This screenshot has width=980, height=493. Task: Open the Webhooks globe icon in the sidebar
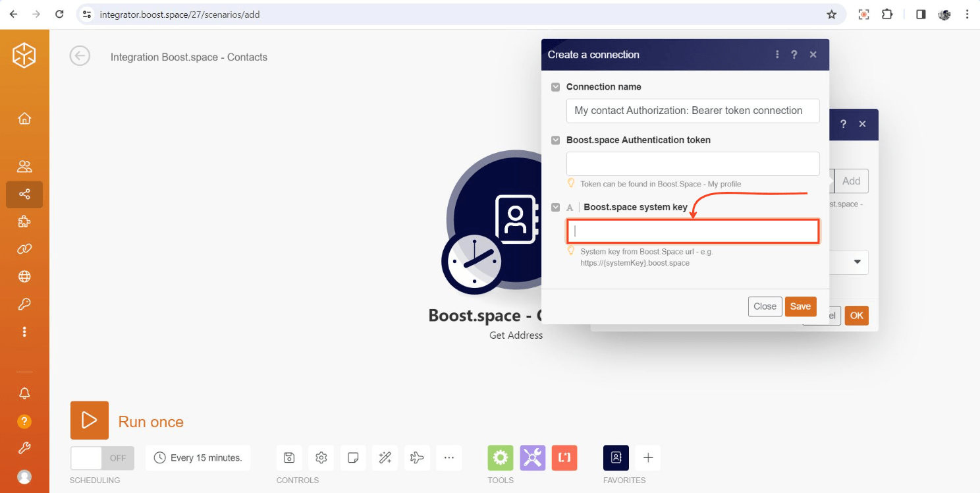tap(24, 276)
